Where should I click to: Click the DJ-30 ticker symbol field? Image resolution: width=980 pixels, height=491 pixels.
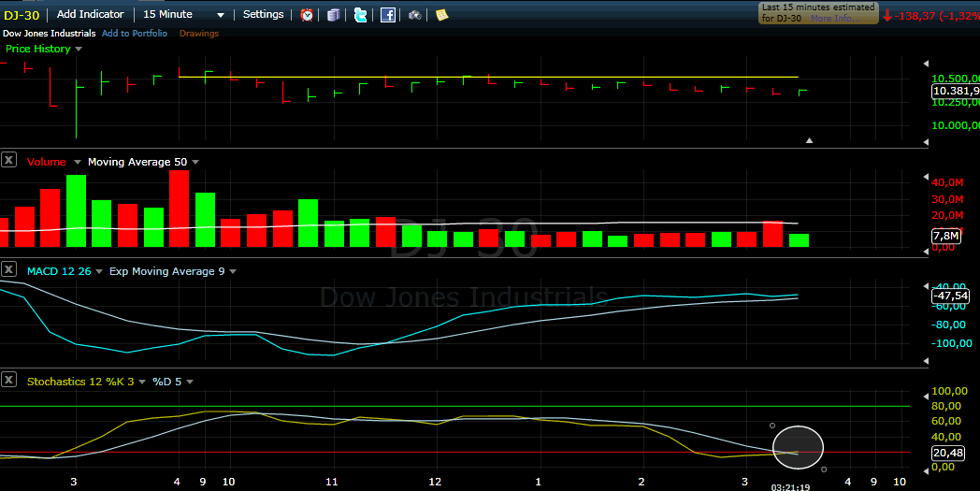click(x=23, y=15)
